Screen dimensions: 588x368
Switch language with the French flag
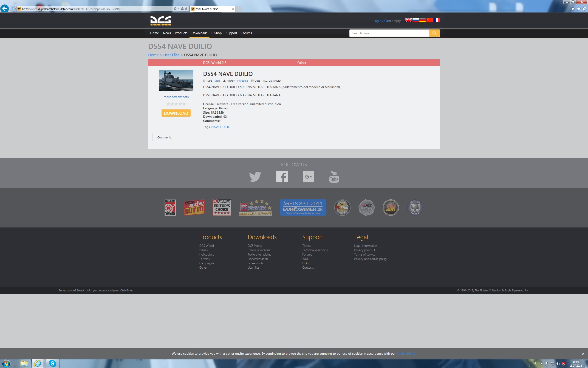click(437, 20)
